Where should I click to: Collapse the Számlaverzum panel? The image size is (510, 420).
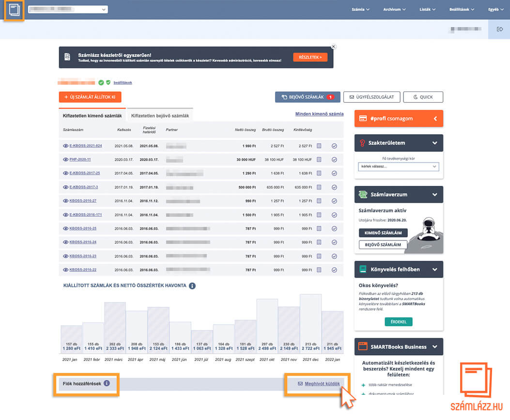(x=434, y=195)
